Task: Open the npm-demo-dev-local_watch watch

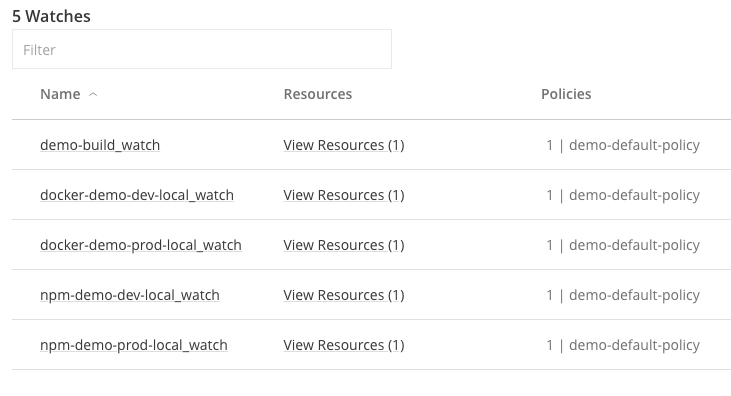Action: click(x=130, y=295)
